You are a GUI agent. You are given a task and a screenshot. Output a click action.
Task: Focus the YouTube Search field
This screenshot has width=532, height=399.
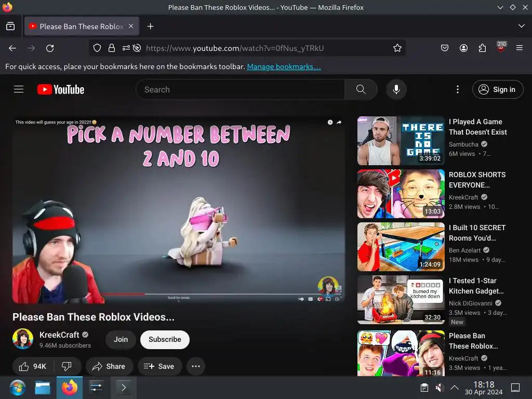click(x=240, y=89)
